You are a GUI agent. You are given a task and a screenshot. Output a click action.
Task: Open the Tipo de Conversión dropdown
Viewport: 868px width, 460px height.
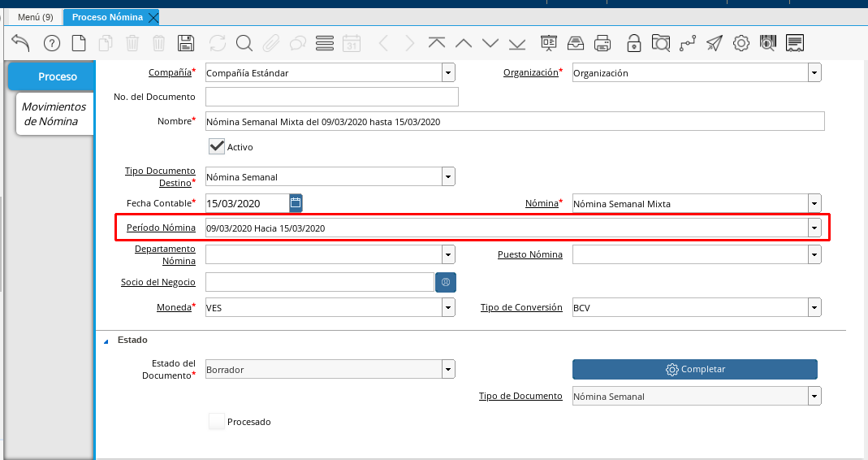tap(814, 308)
